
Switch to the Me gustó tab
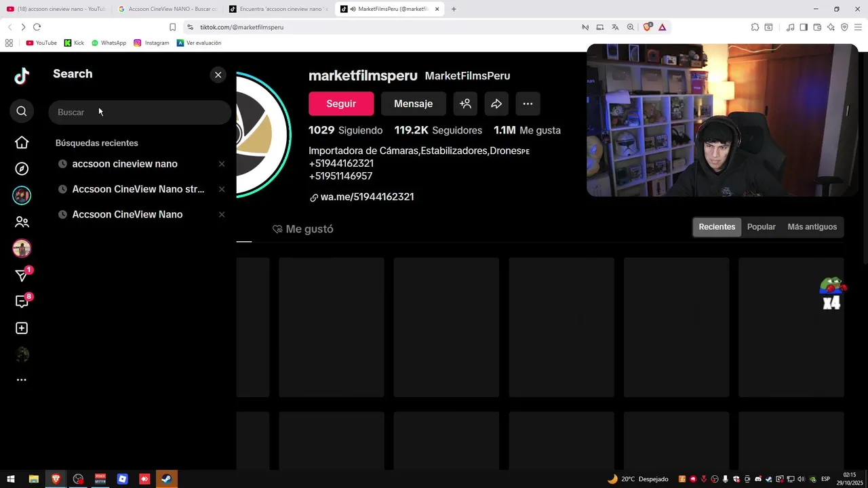302,229
